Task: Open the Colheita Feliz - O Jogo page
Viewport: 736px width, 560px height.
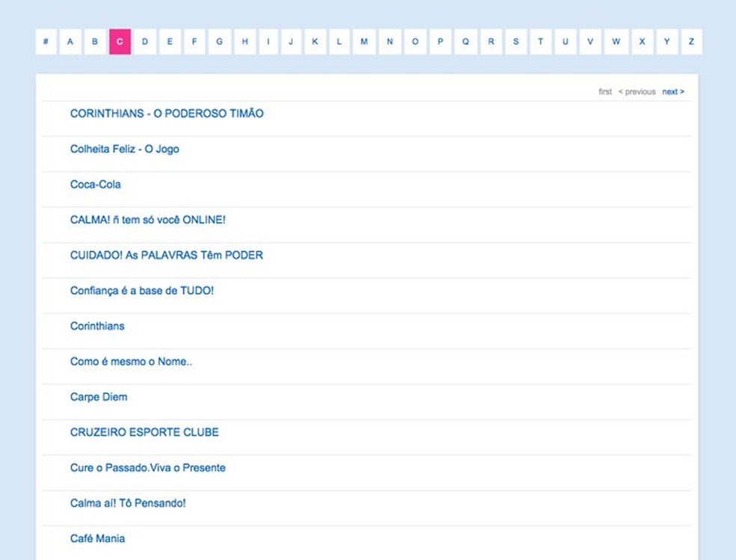Action: click(x=124, y=150)
